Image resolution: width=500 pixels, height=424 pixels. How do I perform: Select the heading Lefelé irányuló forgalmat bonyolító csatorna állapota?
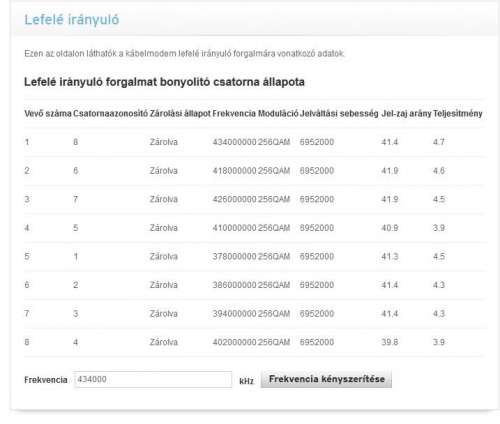coord(164,82)
